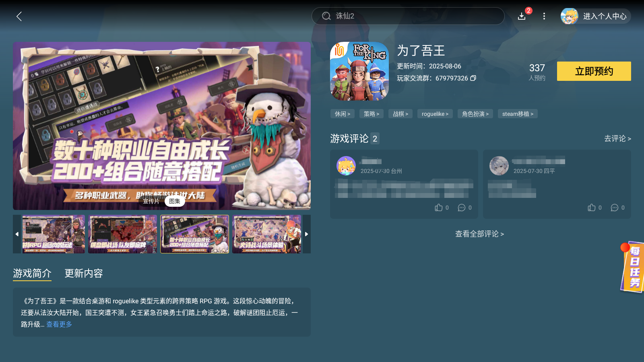Open 查看全部评论 to view all reviews

[479, 234]
